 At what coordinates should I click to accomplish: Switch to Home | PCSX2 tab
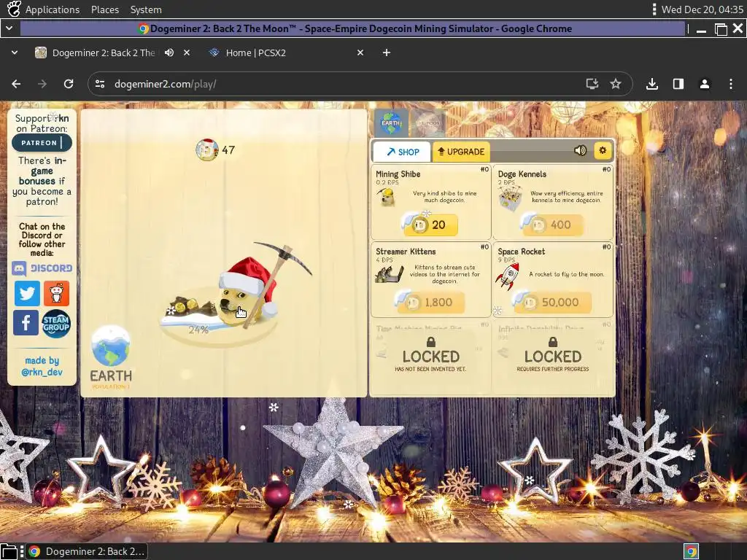256,52
